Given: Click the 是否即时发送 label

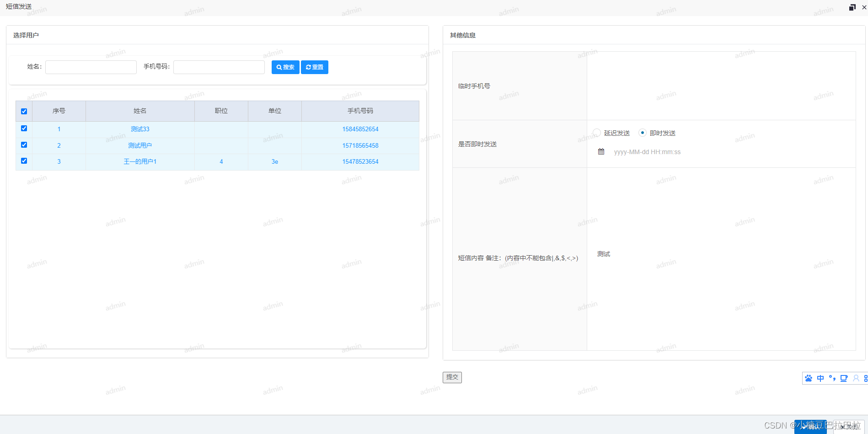Looking at the screenshot, I should (x=477, y=144).
